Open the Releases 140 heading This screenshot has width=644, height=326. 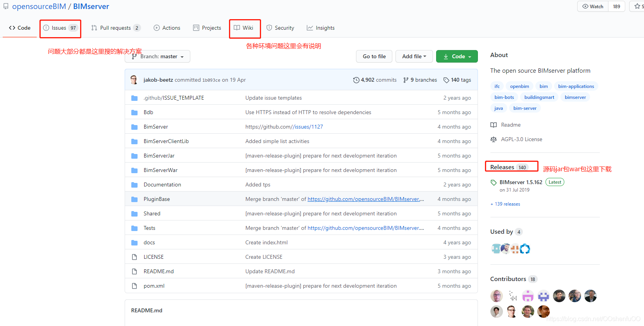point(510,167)
